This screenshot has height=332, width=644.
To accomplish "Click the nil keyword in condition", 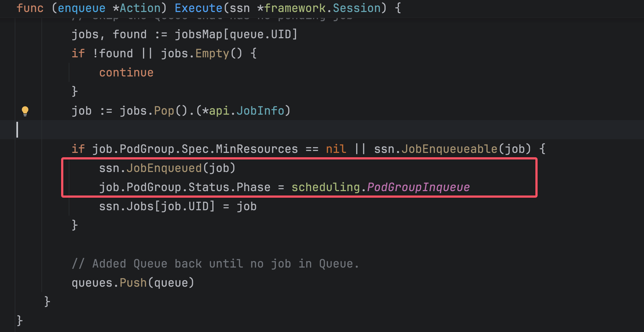I will [336, 149].
